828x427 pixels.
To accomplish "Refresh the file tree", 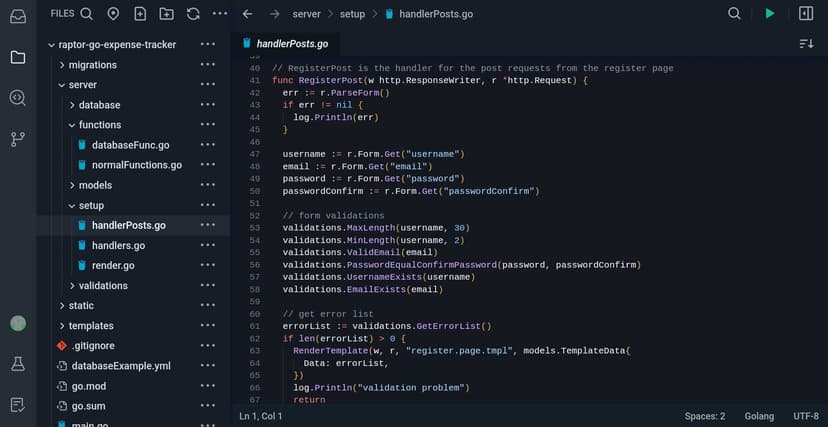I will tap(193, 14).
